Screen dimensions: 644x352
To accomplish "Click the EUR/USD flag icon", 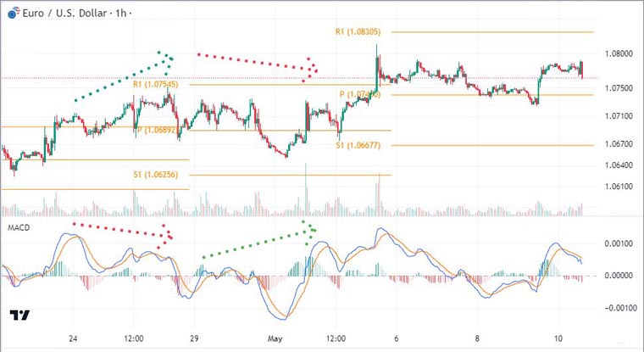I will (14, 13).
